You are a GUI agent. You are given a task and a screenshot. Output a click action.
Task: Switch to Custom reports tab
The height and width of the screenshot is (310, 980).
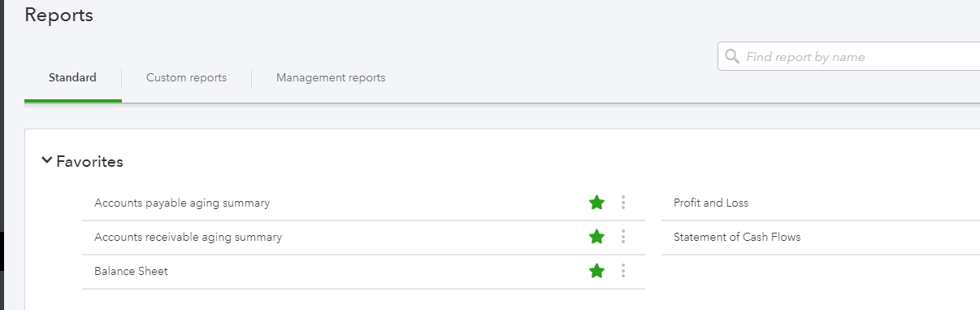186,78
